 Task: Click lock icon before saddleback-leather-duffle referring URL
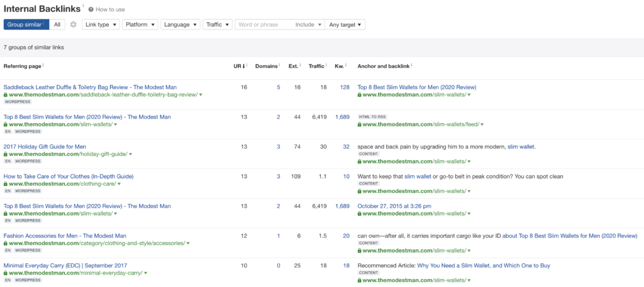5,95
